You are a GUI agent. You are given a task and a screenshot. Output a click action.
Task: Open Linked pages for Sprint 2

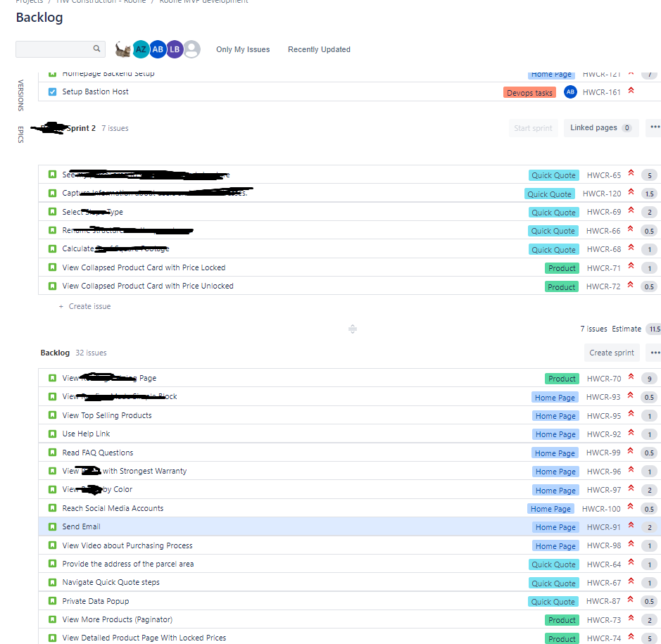601,127
